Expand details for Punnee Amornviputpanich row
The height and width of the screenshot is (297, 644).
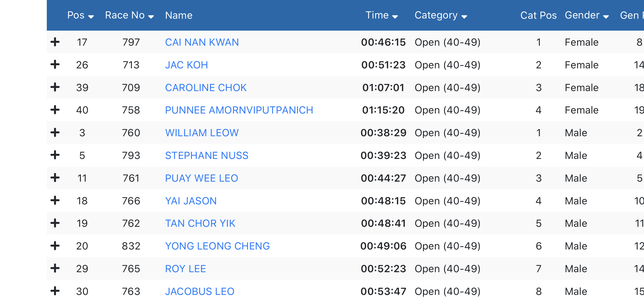(55, 110)
